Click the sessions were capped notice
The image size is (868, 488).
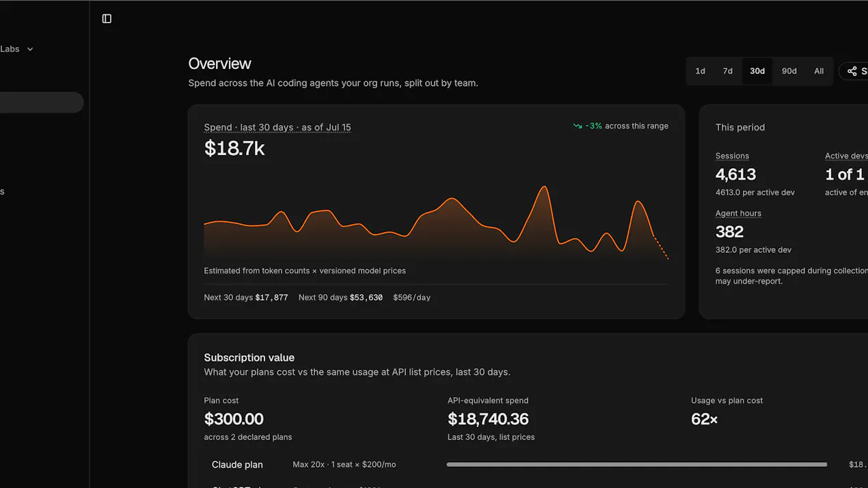tap(791, 275)
